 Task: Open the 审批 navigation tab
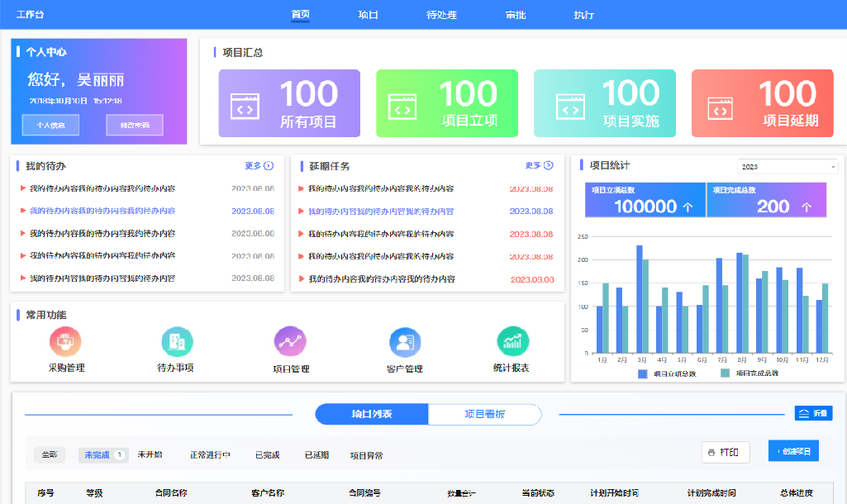click(516, 15)
